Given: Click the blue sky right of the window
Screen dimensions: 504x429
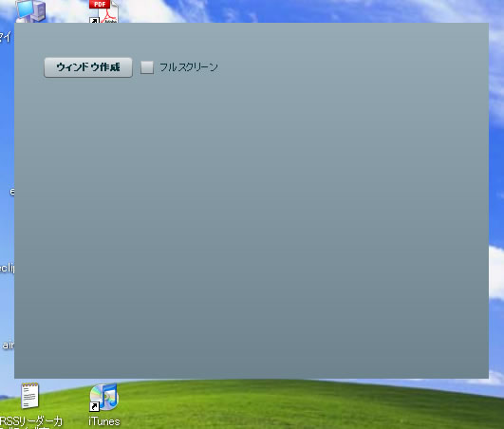Looking at the screenshot, I should tap(496, 160).
